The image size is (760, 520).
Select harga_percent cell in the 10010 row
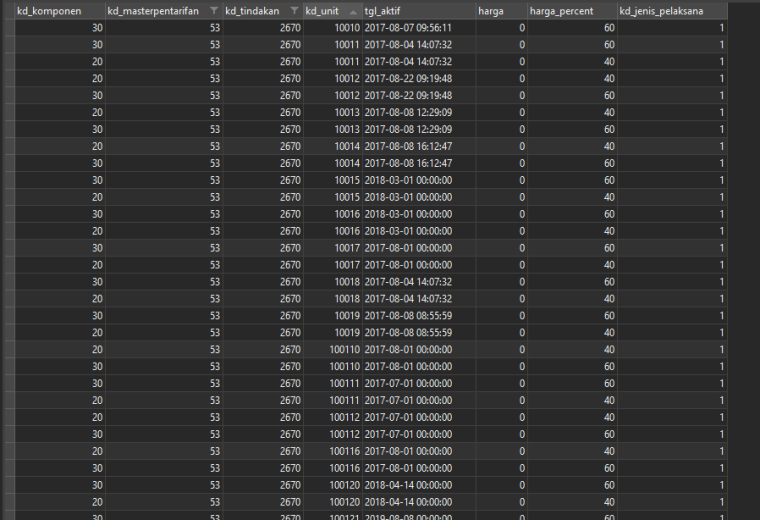click(572, 28)
